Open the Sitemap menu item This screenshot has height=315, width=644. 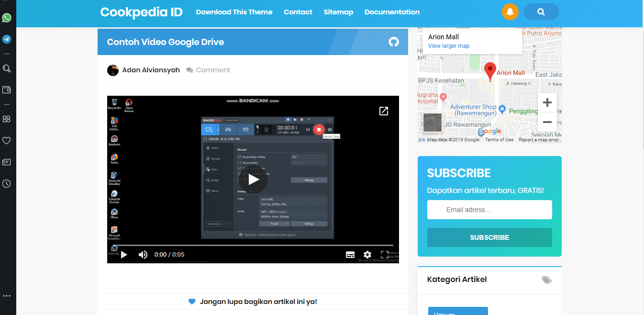(x=338, y=12)
